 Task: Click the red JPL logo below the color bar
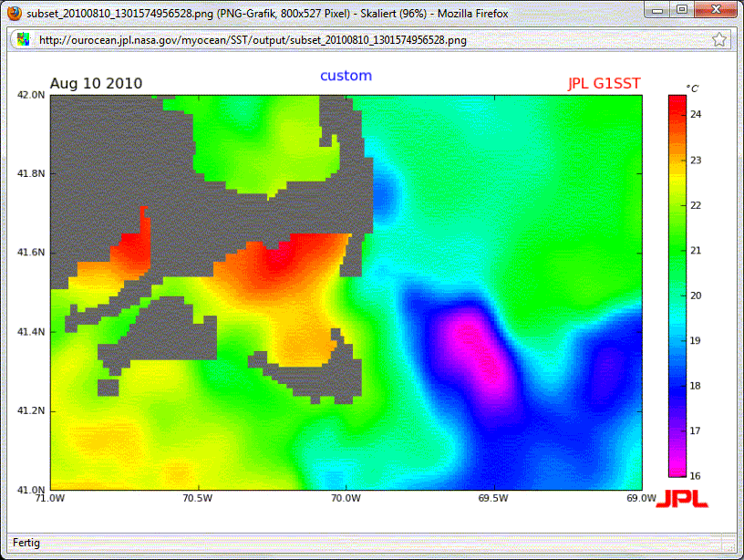coord(681,498)
